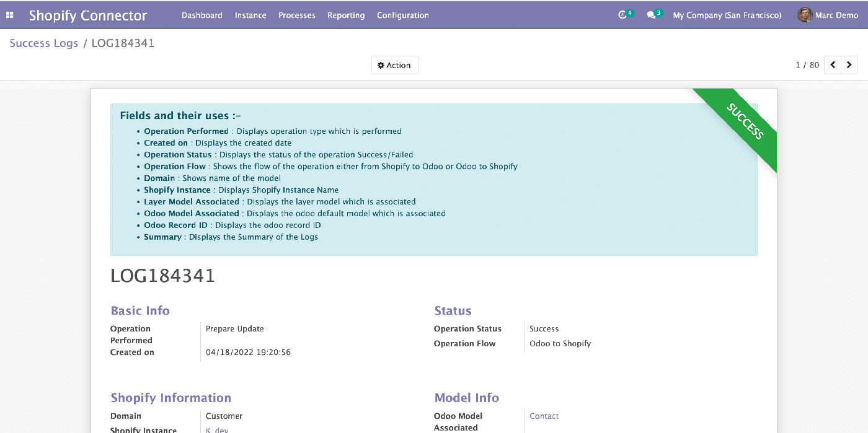Image resolution: width=868 pixels, height=433 pixels.
Task: Click the Model Info section heading
Action: pyautogui.click(x=467, y=398)
